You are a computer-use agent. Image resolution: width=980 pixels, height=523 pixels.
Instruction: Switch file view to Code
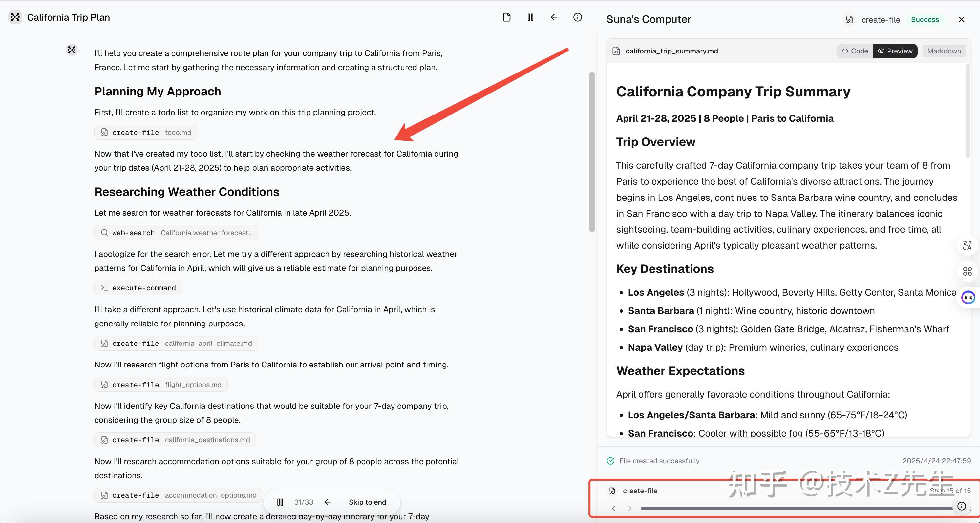tap(855, 51)
